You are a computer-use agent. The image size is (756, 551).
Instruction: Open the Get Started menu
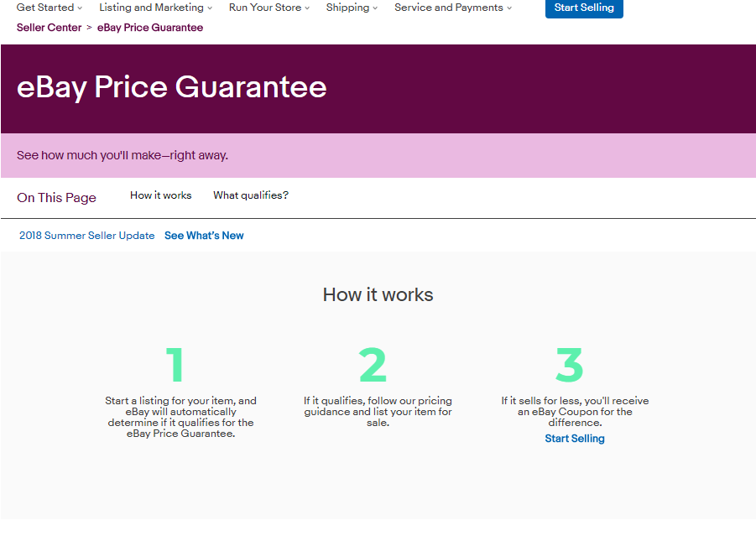pos(50,8)
